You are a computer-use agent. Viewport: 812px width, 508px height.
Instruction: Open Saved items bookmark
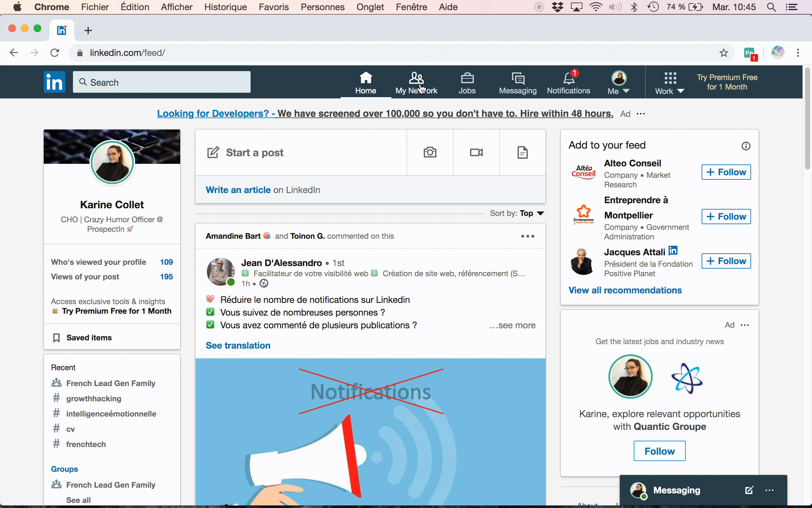(x=82, y=338)
